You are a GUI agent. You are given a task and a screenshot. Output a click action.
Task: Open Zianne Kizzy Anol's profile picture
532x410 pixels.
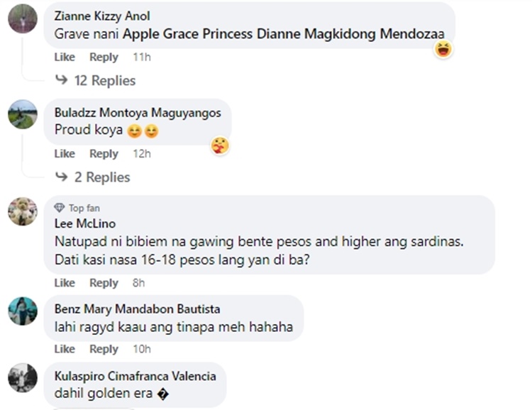coord(23,18)
